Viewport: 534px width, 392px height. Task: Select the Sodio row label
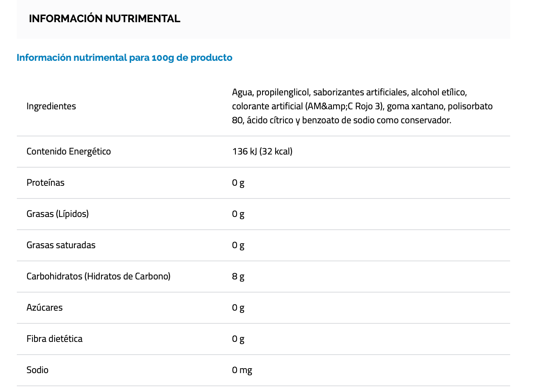(37, 370)
